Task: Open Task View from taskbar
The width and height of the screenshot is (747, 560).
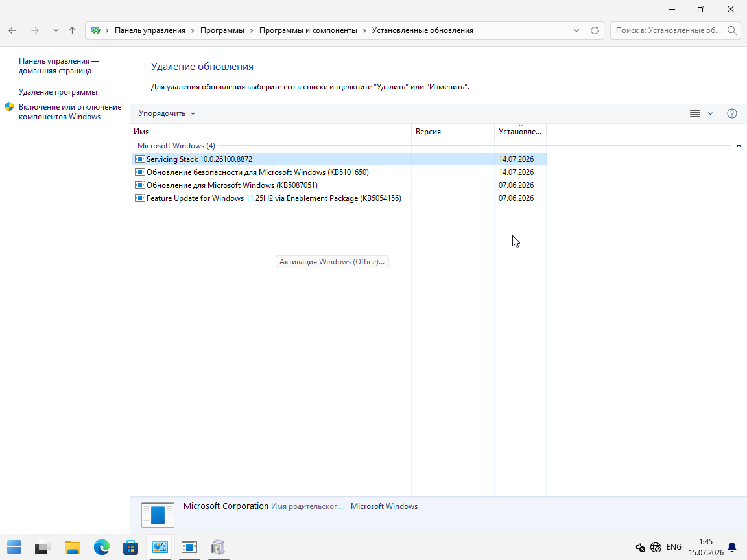Action: [43, 547]
